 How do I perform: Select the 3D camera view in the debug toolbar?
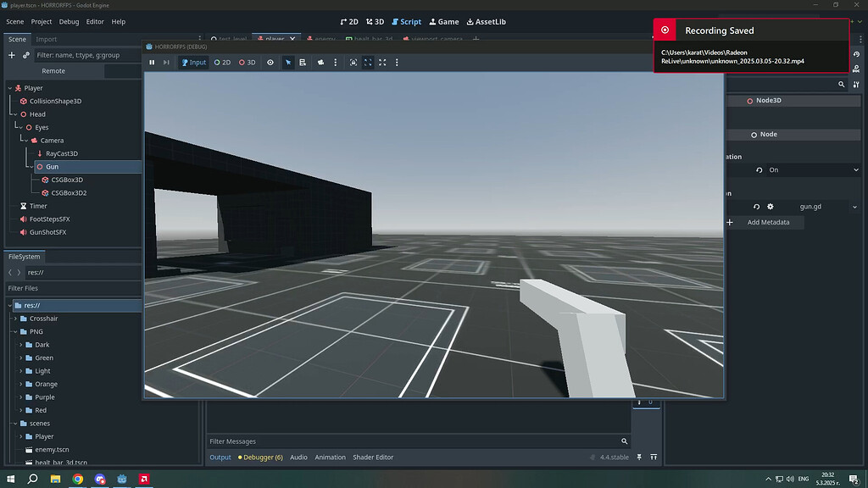[x=248, y=62]
